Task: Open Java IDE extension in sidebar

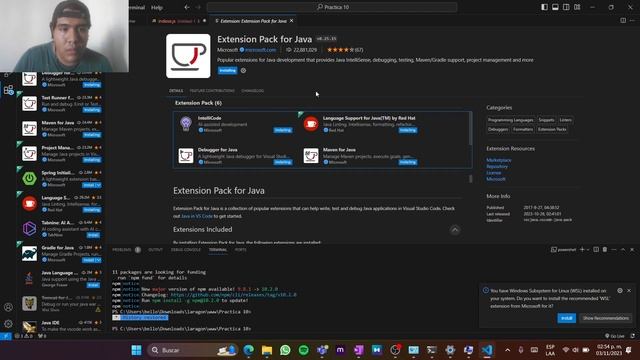Action: pyautogui.click(x=61, y=326)
